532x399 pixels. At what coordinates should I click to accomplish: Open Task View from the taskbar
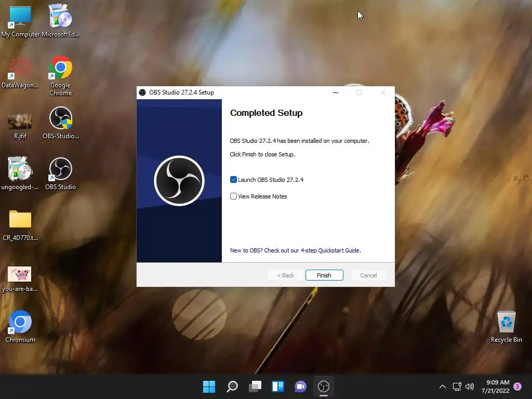click(255, 387)
